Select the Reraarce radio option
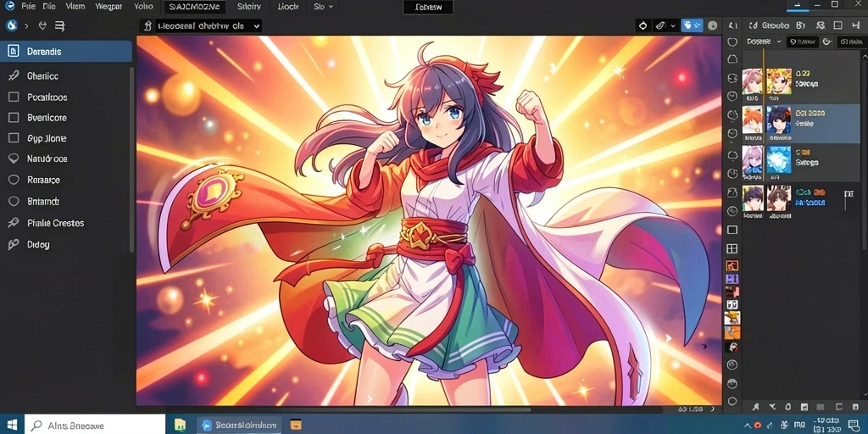The height and width of the screenshot is (434, 868). pos(14,180)
